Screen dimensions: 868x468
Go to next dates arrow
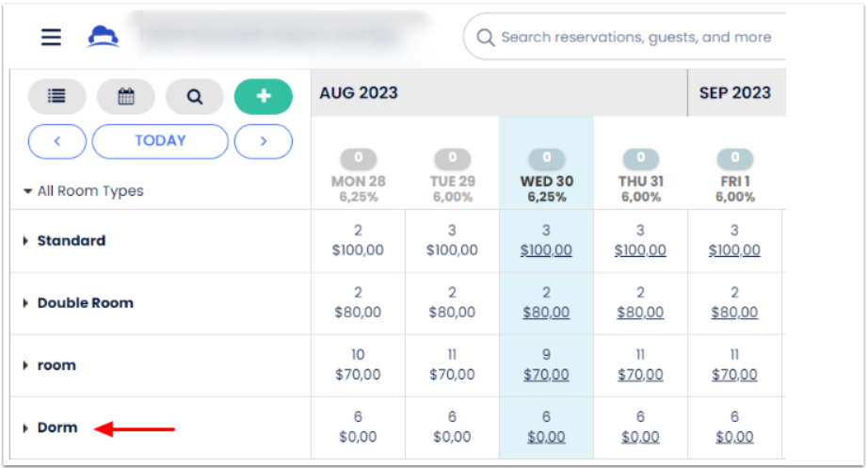[x=264, y=141]
